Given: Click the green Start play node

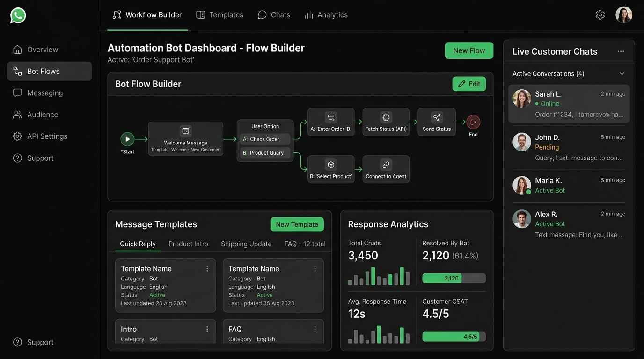Looking at the screenshot, I should point(127,139).
